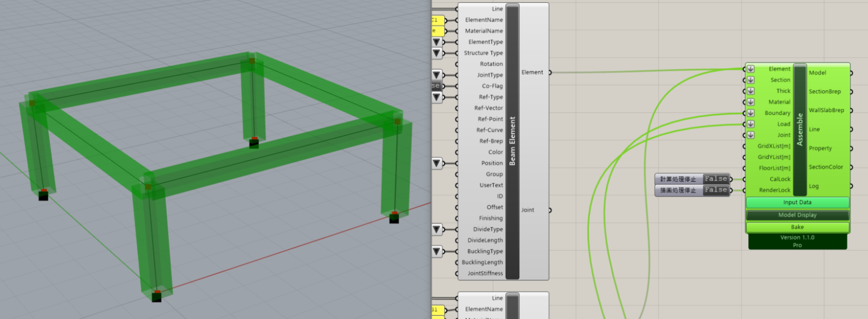Image resolution: width=868 pixels, height=319 pixels.
Task: Open the dropdown connected to DivideType
Action: tap(437, 229)
